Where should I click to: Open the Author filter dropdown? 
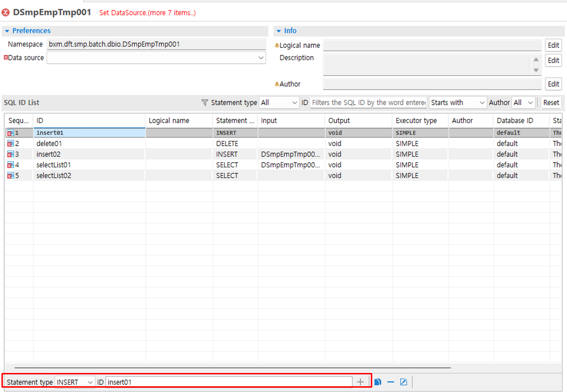(x=523, y=102)
